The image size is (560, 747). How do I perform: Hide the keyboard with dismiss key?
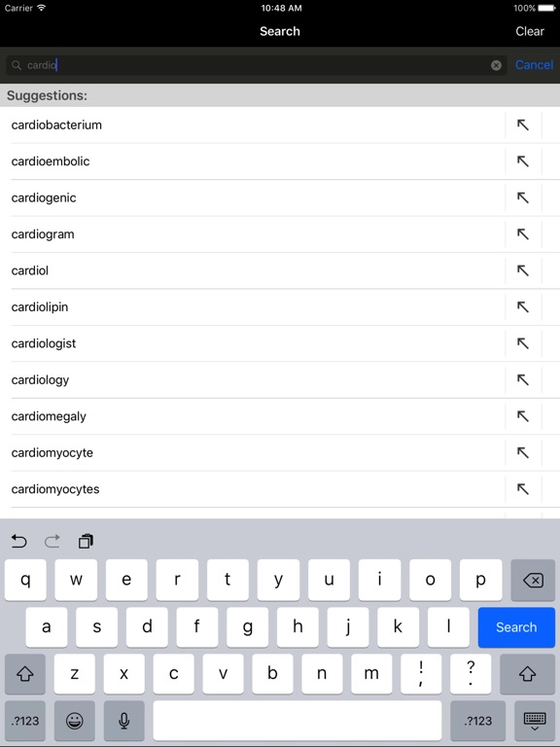[535, 721]
